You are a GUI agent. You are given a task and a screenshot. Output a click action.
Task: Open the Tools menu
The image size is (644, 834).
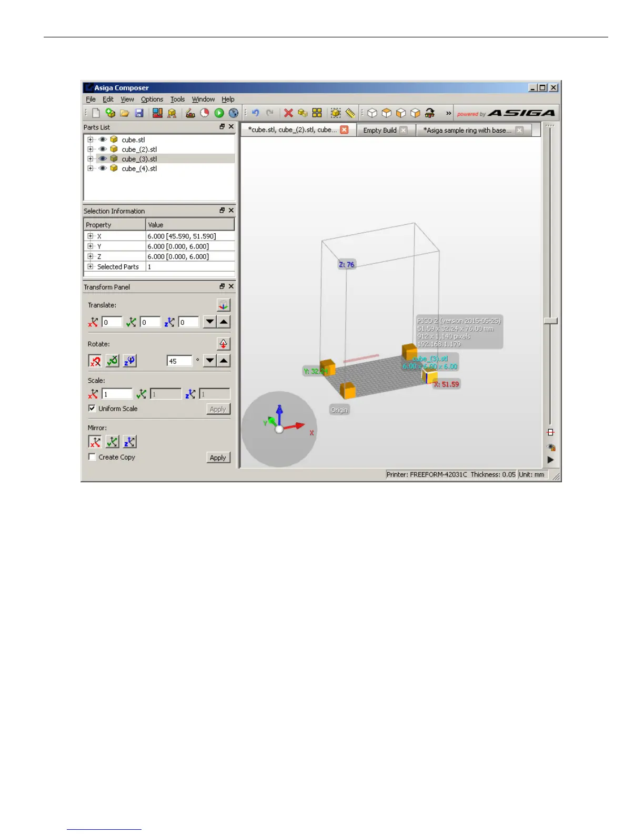tap(177, 99)
